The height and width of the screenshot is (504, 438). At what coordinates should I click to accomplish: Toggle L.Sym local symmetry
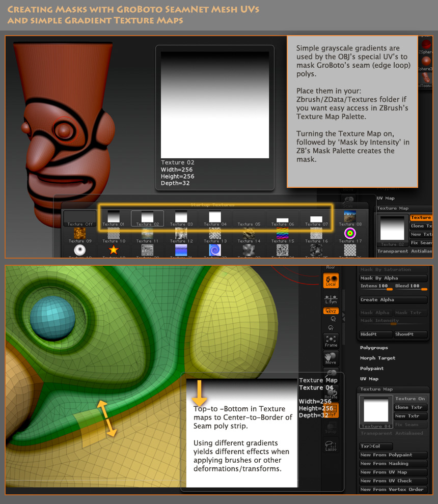coord(331,299)
